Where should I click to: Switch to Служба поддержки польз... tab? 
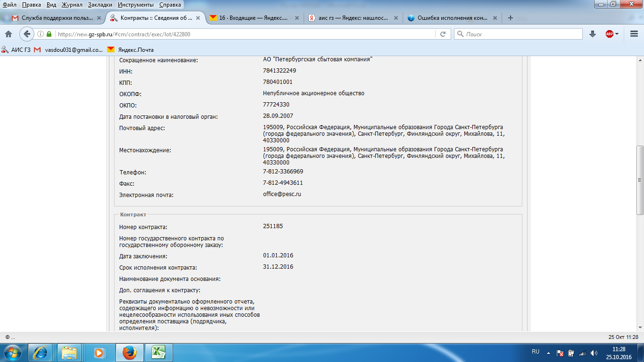pos(57,18)
